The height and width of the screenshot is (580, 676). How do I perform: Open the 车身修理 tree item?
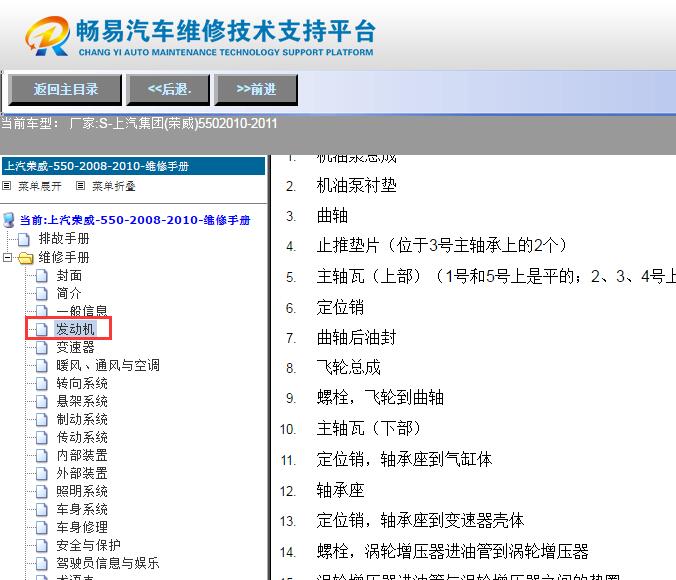tap(82, 527)
